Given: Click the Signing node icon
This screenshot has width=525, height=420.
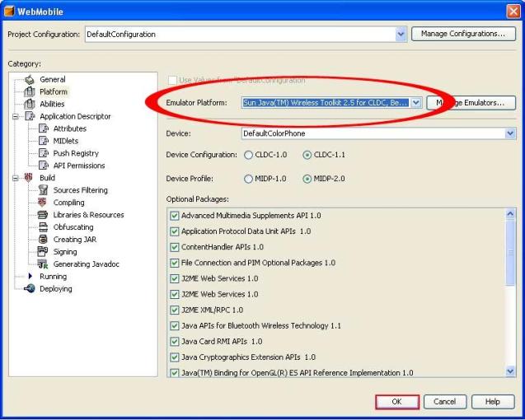Looking at the screenshot, I should click(43, 251).
